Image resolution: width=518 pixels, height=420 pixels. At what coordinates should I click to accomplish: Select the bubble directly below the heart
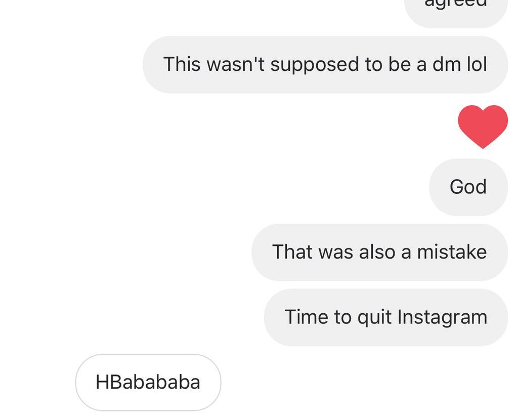(468, 187)
